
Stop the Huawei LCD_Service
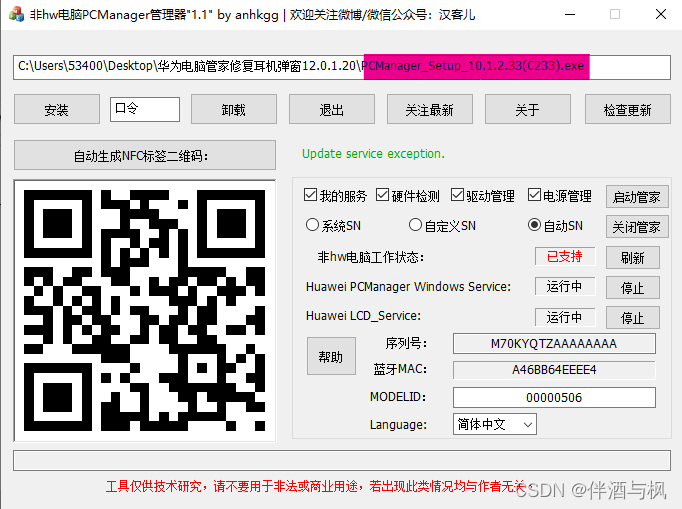coord(632,318)
